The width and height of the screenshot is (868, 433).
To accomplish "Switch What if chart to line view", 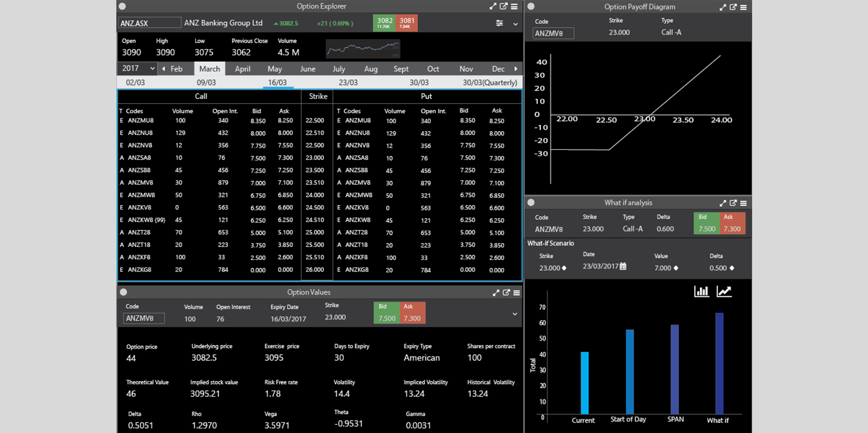I will (723, 291).
